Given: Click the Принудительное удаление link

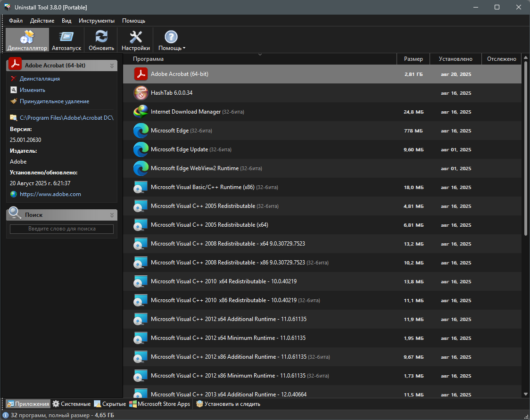Looking at the screenshot, I should 54,101.
